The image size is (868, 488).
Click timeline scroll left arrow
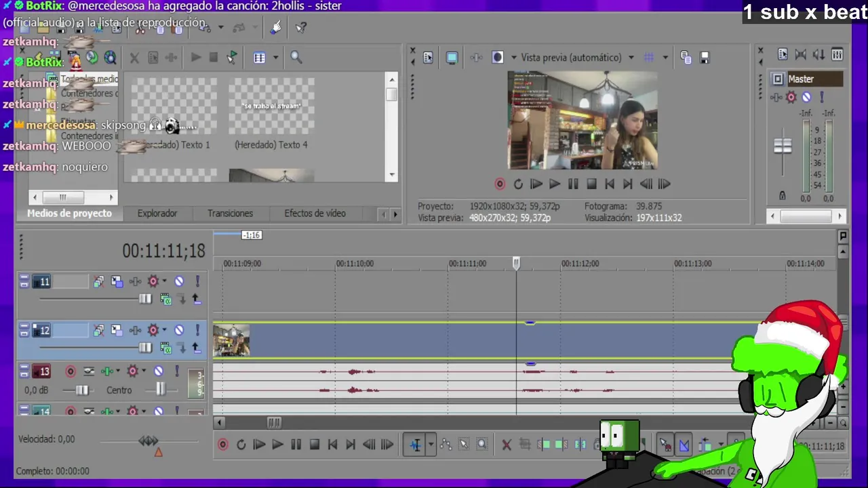[x=219, y=422]
